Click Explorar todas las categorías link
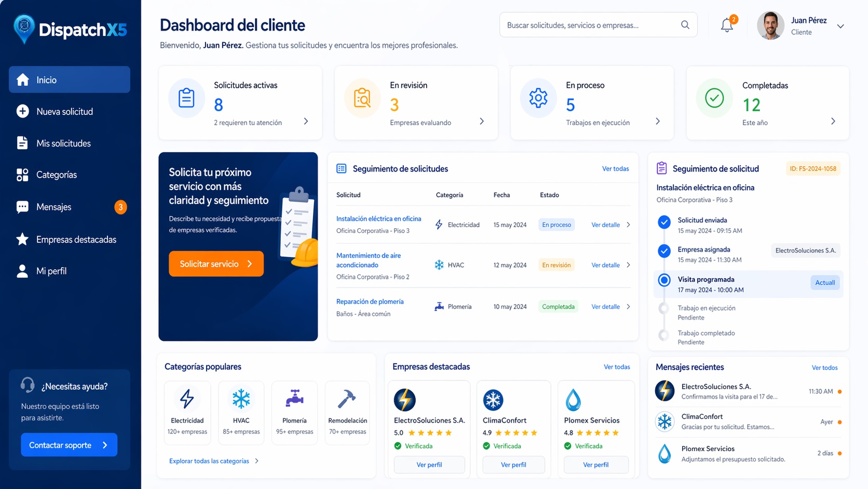This screenshot has height=489, width=868. (209, 461)
